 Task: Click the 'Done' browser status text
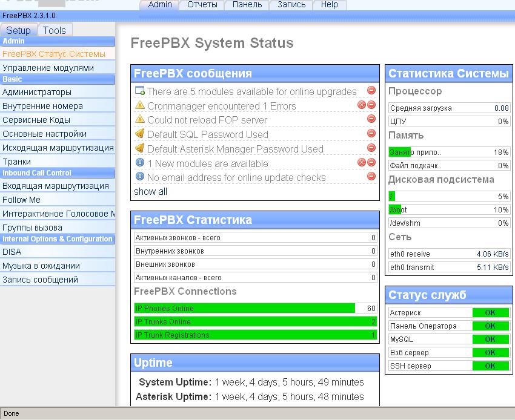[x=11, y=413]
